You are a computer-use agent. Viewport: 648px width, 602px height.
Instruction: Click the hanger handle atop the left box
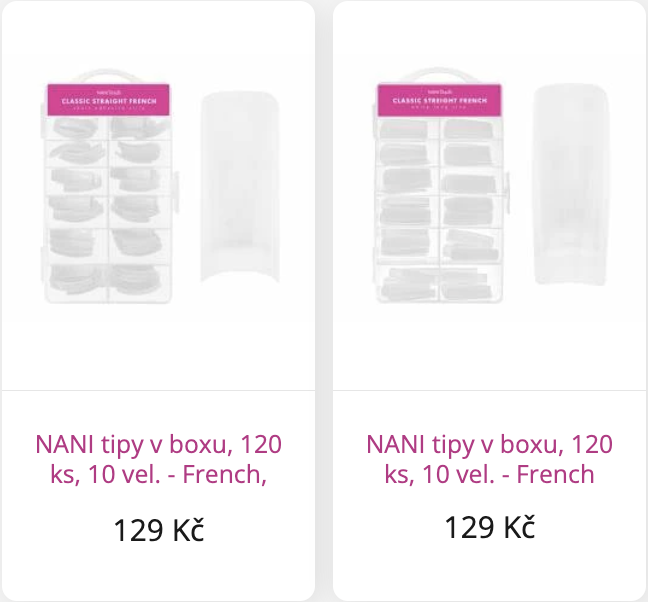click(108, 76)
